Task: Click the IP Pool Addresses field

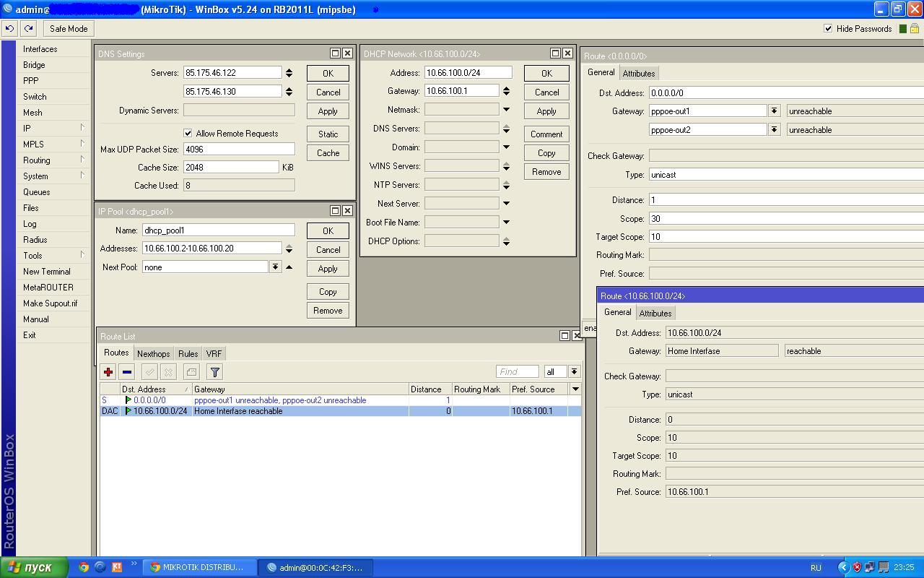Action: [212, 249]
